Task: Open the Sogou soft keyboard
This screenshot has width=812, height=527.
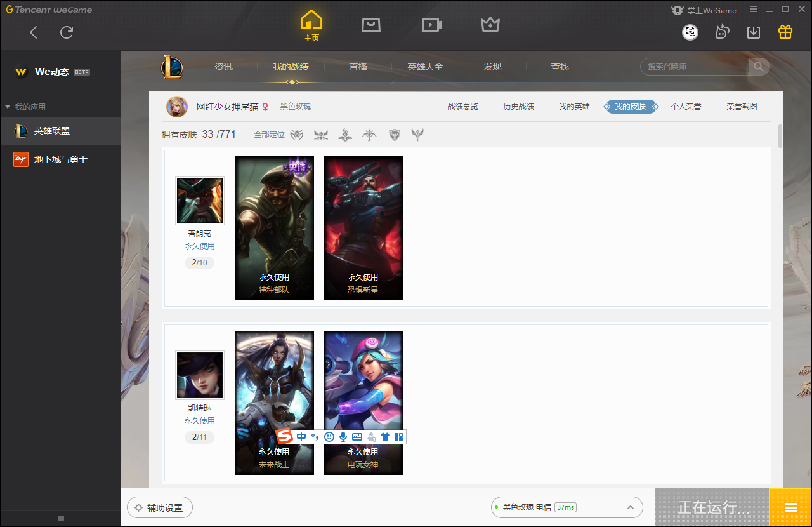Action: [x=357, y=437]
